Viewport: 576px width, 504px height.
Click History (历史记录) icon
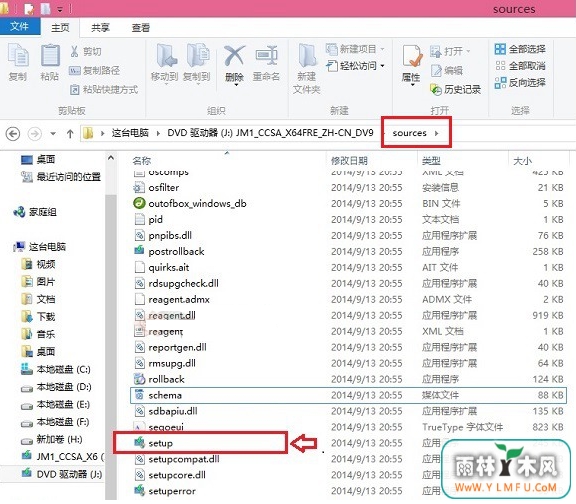(436, 89)
